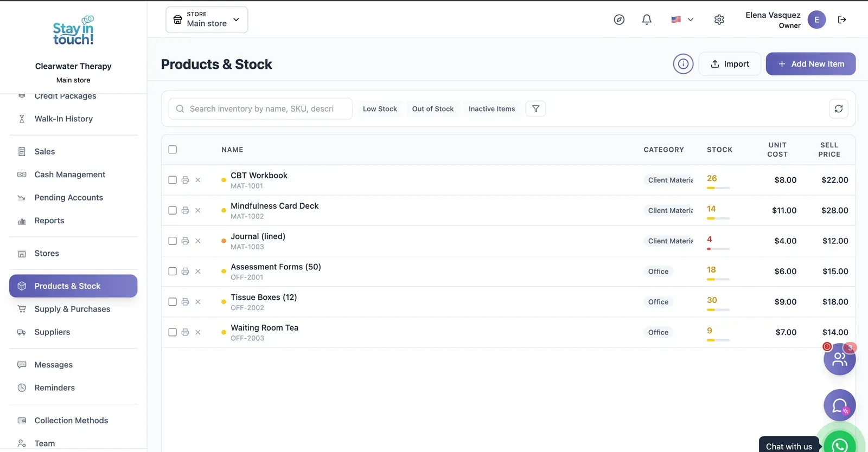The width and height of the screenshot is (868, 452).
Task: Open the language flag dropdown
Action: [x=682, y=20]
